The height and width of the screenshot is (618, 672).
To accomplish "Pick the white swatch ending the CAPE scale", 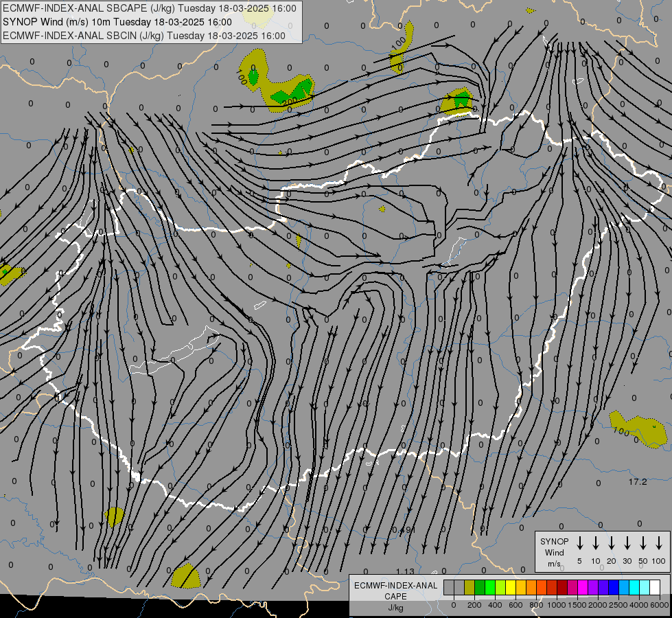I will tap(655, 588).
